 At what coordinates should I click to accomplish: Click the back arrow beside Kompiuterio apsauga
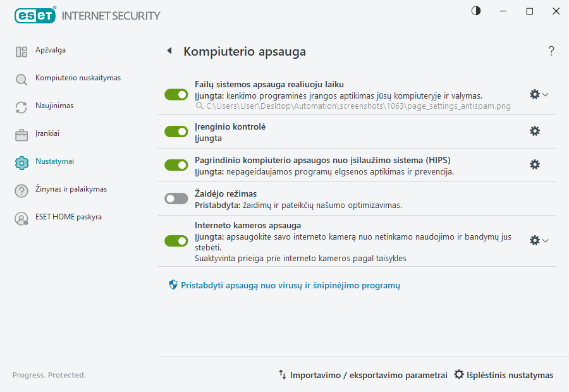tap(169, 51)
